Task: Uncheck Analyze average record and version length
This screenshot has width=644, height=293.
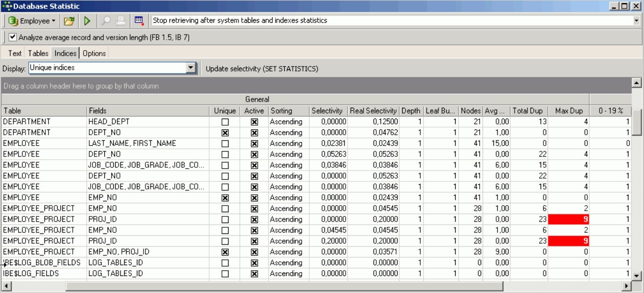Action: 13,37
